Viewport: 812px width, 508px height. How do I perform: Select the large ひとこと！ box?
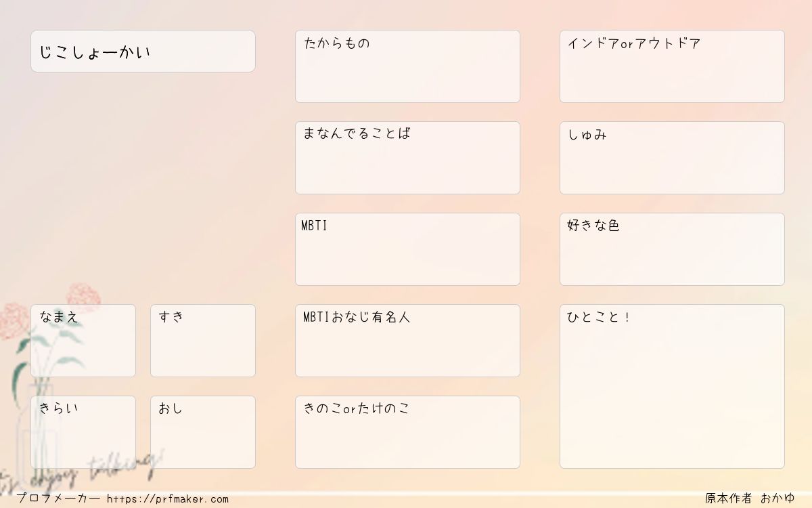click(x=672, y=386)
